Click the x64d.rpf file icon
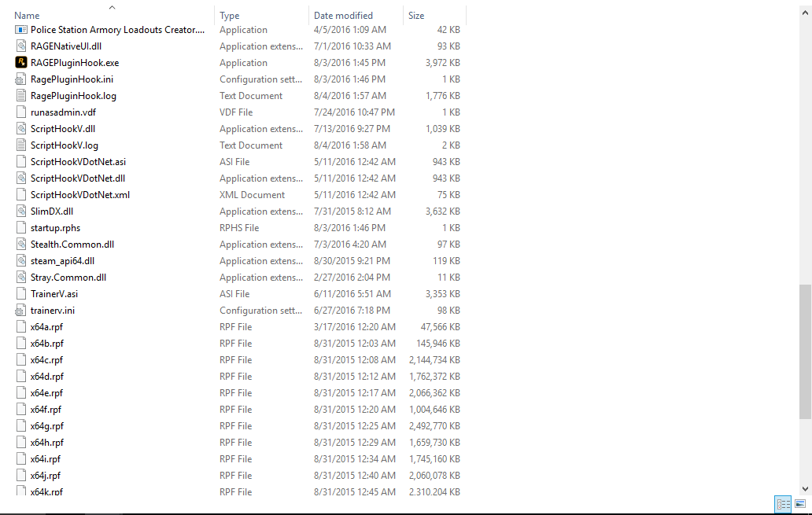The image size is (812, 515). click(x=20, y=377)
